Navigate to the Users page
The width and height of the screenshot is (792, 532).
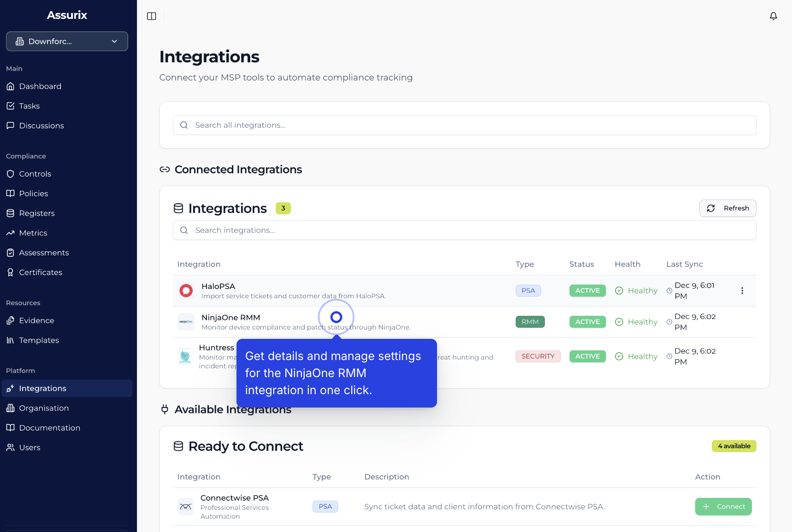30,448
